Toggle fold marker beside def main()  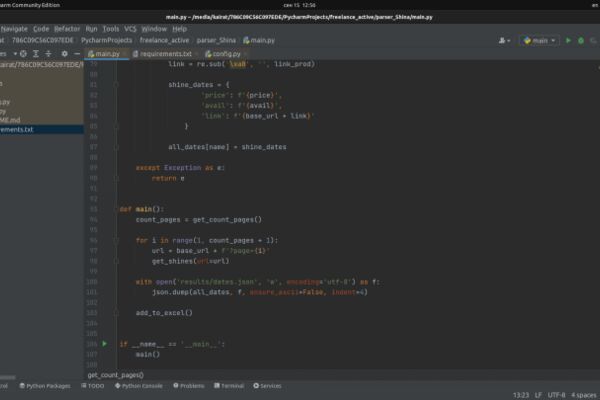116,209
